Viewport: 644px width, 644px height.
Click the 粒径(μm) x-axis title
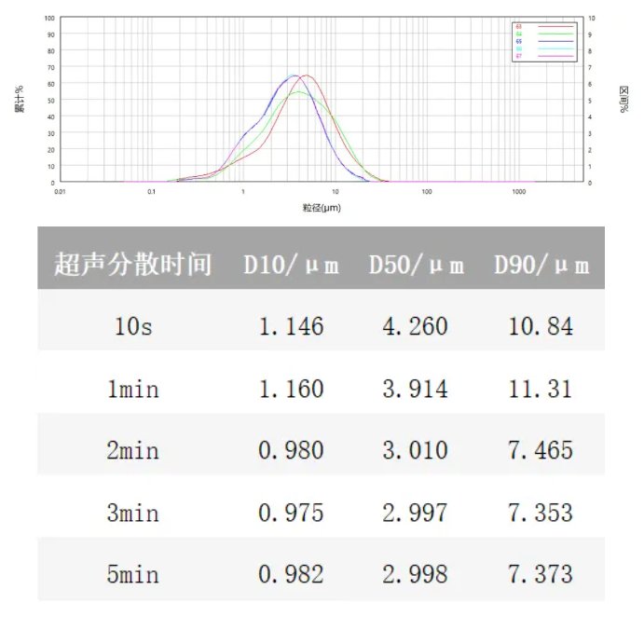click(x=322, y=207)
